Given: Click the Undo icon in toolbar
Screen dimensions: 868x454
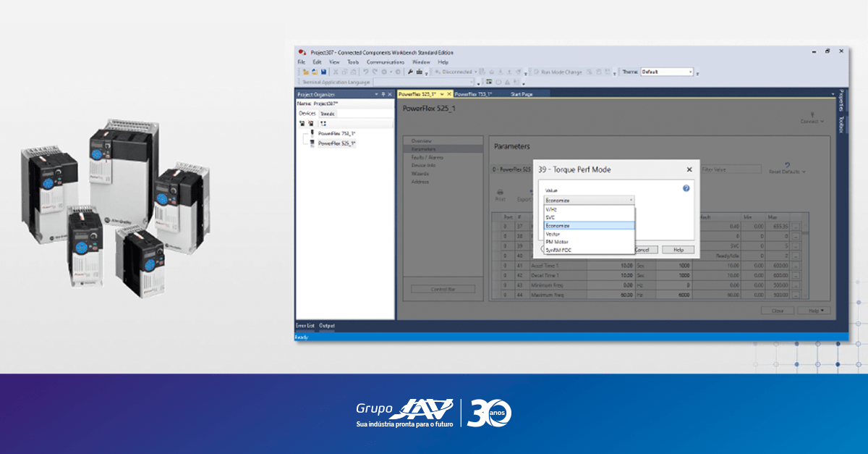Looking at the screenshot, I should [366, 72].
